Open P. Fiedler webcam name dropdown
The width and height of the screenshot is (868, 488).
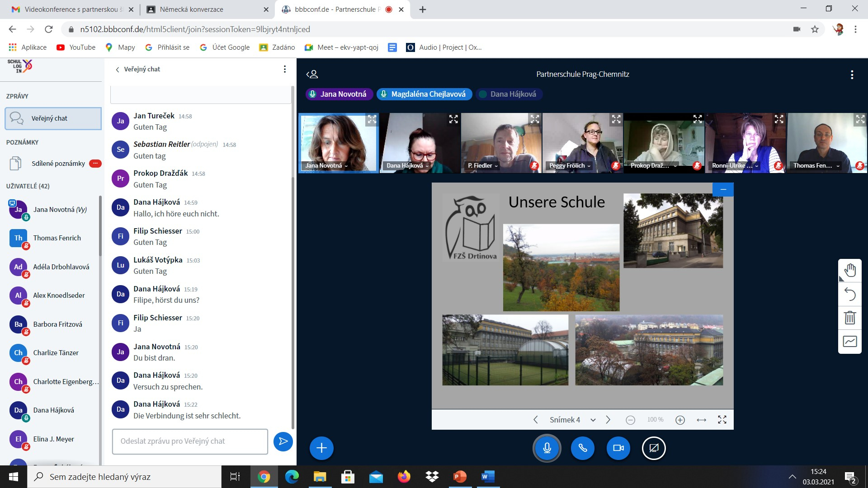[x=482, y=166]
